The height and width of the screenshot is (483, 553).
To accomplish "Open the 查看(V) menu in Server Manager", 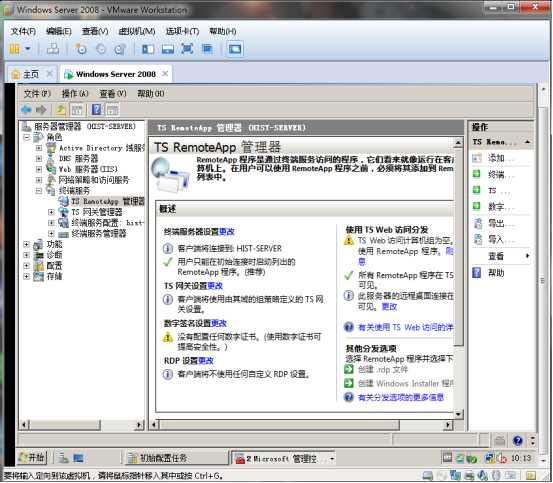I will point(113,93).
